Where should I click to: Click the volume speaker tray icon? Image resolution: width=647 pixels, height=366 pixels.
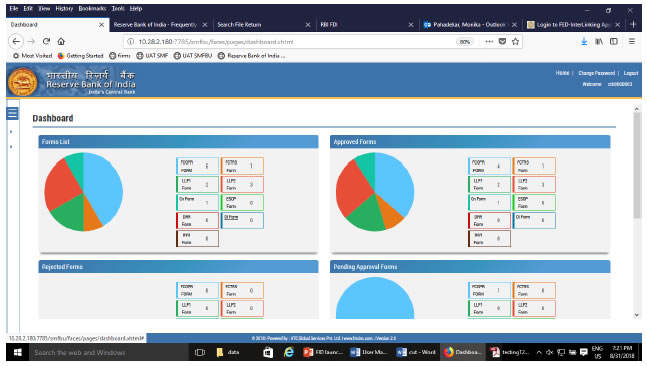click(549, 352)
